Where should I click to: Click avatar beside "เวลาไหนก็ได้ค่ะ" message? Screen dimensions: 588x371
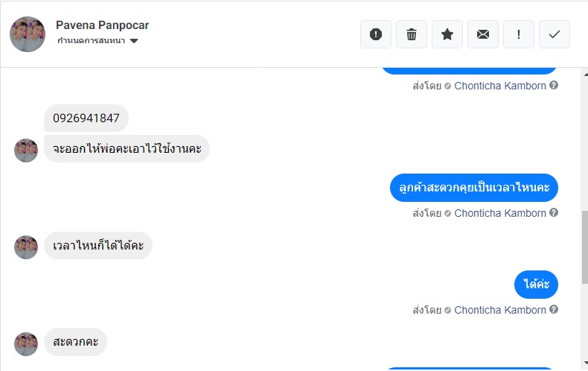pos(26,247)
